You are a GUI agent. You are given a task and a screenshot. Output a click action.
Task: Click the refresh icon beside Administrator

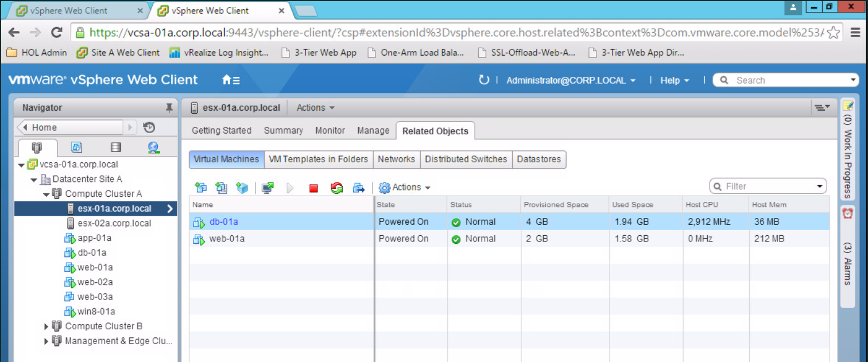pos(484,80)
